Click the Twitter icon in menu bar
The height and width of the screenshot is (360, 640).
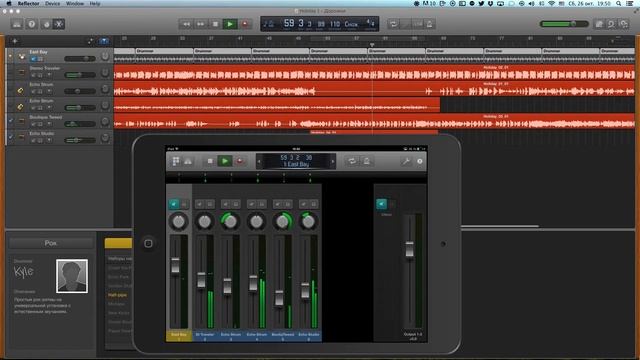tap(482, 3)
